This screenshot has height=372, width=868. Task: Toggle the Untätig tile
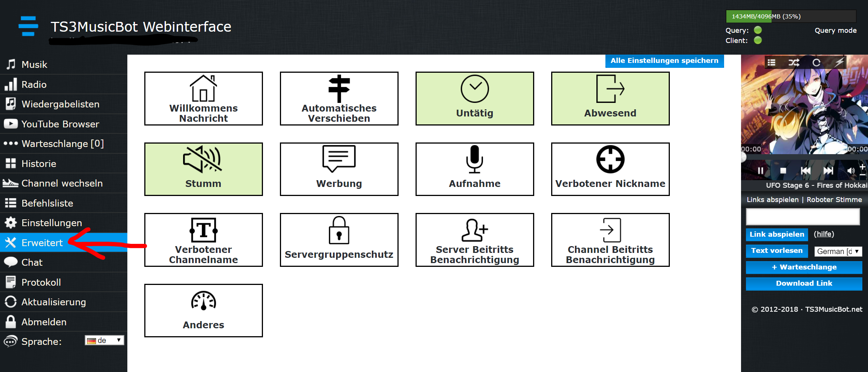(475, 98)
